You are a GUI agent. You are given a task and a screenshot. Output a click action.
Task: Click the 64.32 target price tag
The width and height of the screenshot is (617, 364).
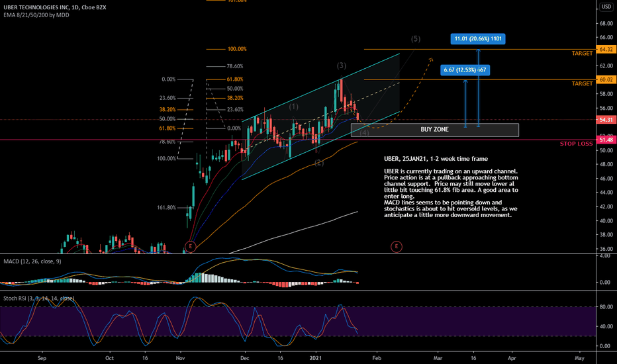click(x=606, y=49)
